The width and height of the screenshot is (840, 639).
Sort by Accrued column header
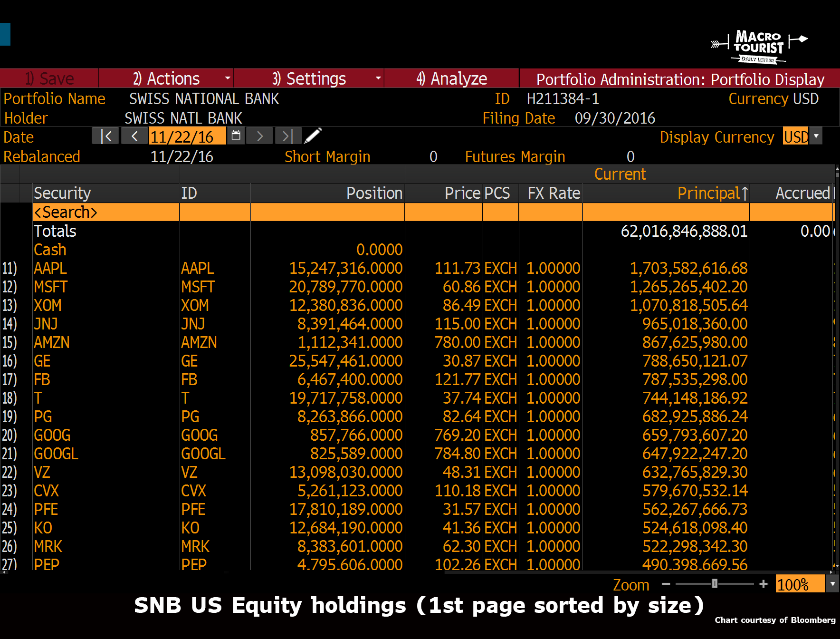pyautogui.click(x=792, y=193)
